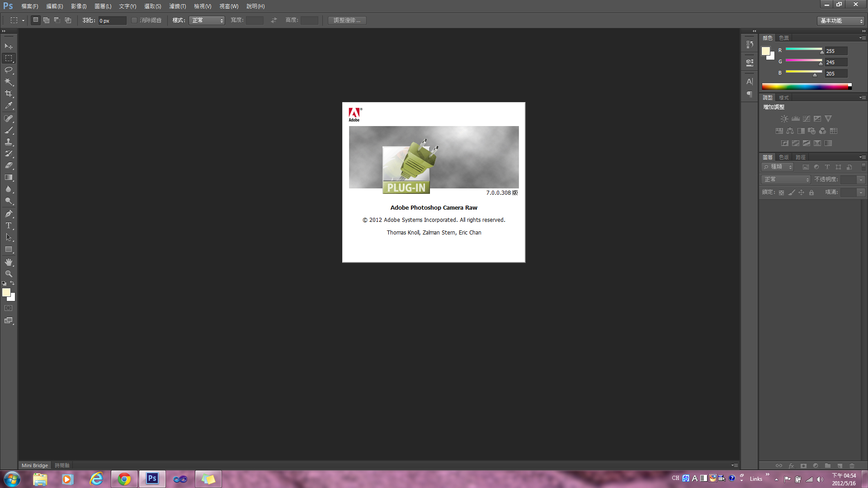The height and width of the screenshot is (488, 868).
Task: Toggle type layer filter in Layers panel
Action: click(x=827, y=167)
